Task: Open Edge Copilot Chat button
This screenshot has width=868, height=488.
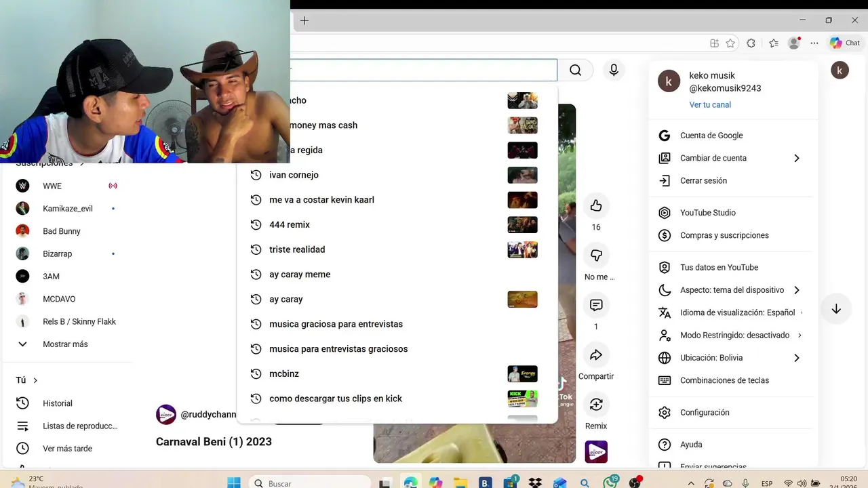Action: (x=845, y=43)
